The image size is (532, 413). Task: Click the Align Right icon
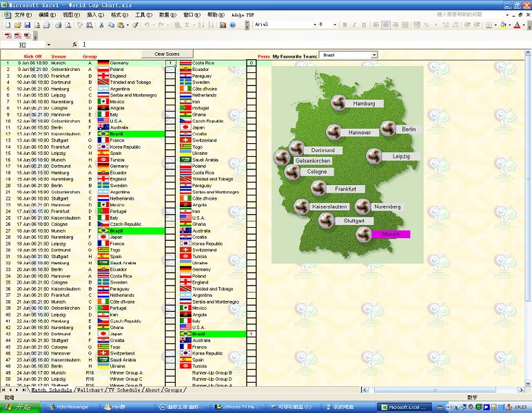coord(396,25)
